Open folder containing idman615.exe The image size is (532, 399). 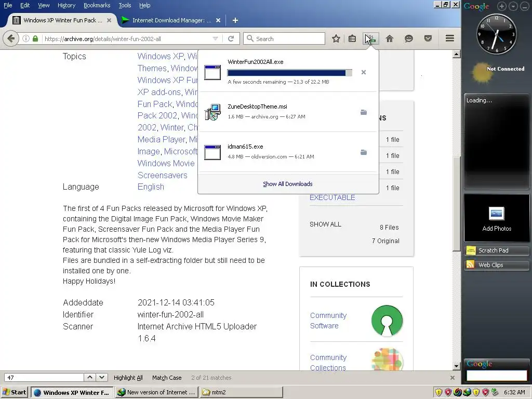[363, 152]
